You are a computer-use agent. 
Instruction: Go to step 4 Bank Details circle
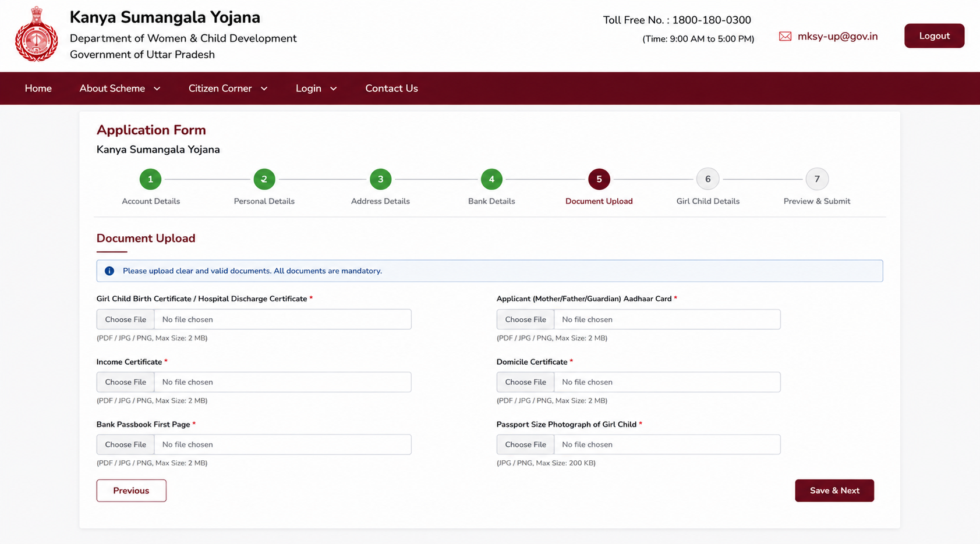click(491, 179)
